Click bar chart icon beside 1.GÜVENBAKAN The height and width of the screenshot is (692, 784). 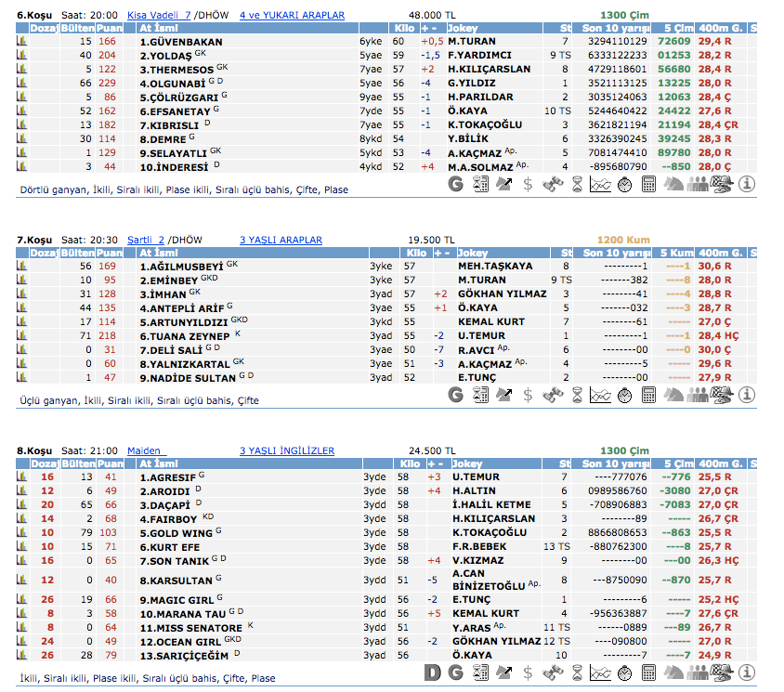pos(21,42)
